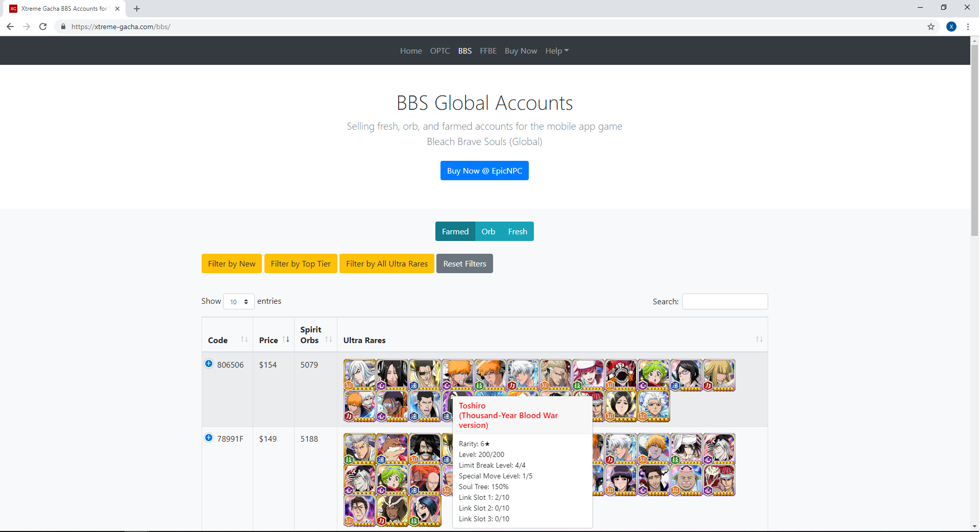Click the gray-haired man icon starting account 78991F
Screen dimensions: 980x532
[x=360, y=449]
